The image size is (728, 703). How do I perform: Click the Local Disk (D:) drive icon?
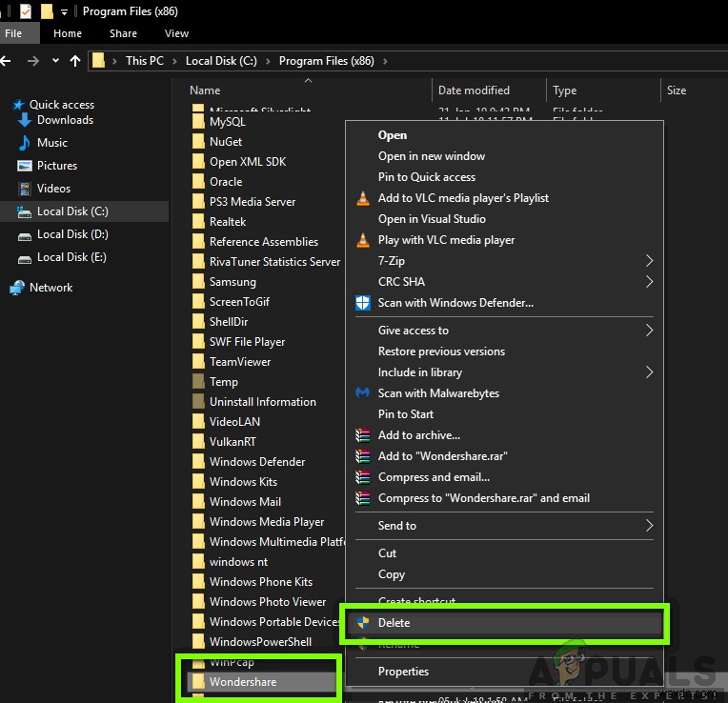point(24,236)
